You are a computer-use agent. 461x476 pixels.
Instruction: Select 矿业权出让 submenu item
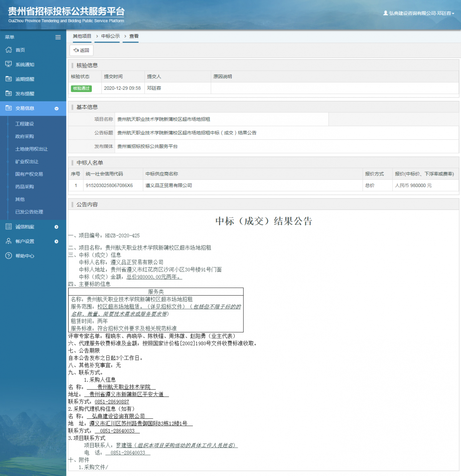pos(27,162)
